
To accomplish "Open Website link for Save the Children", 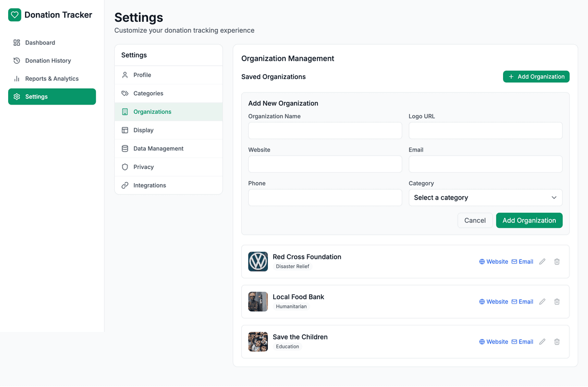I will click(493, 342).
